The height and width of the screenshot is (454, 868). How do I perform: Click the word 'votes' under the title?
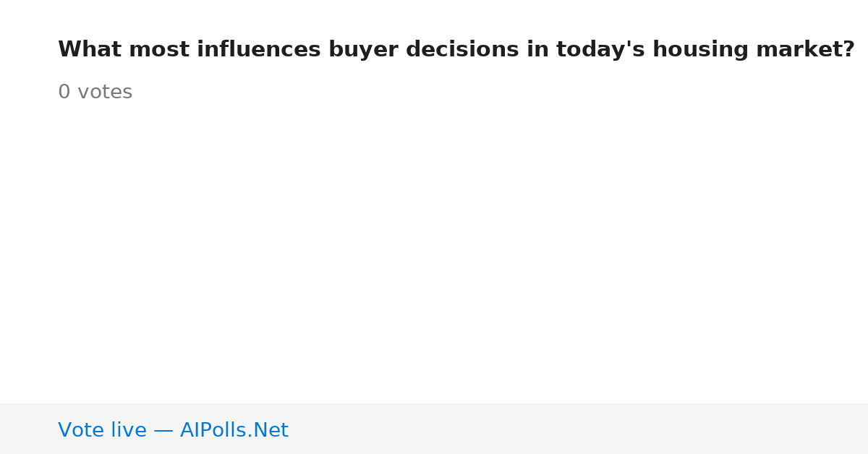click(x=105, y=93)
